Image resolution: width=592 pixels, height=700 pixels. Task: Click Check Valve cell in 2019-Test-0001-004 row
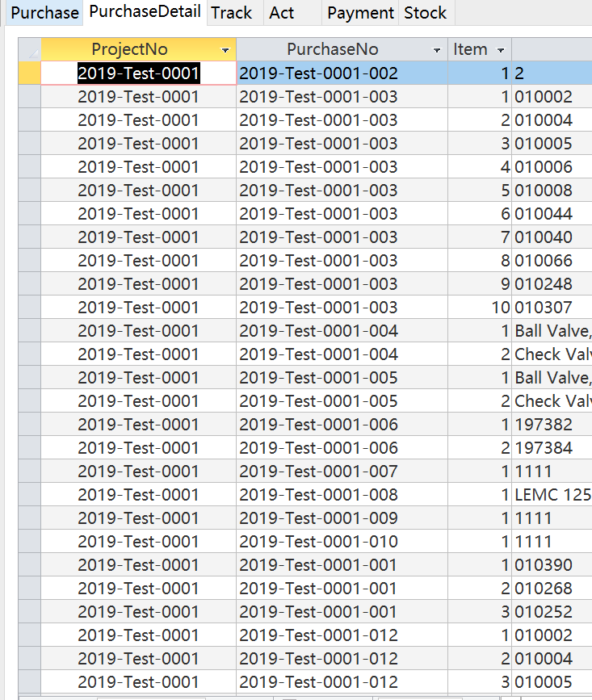552,354
